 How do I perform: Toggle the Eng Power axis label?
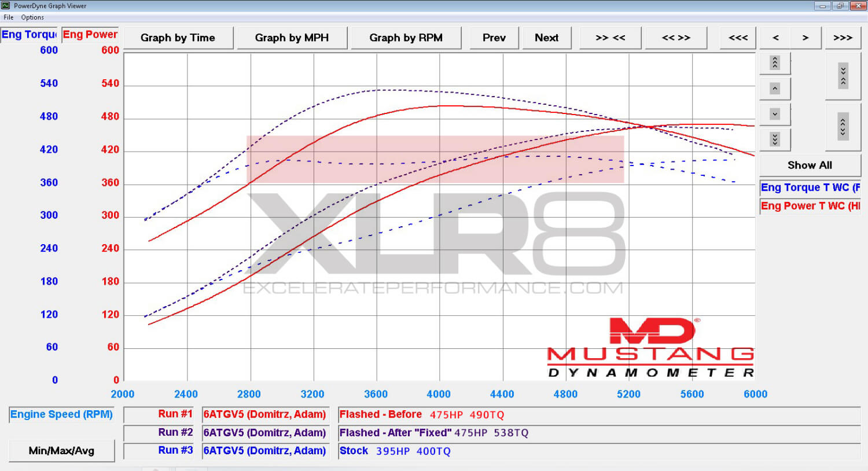click(x=90, y=35)
